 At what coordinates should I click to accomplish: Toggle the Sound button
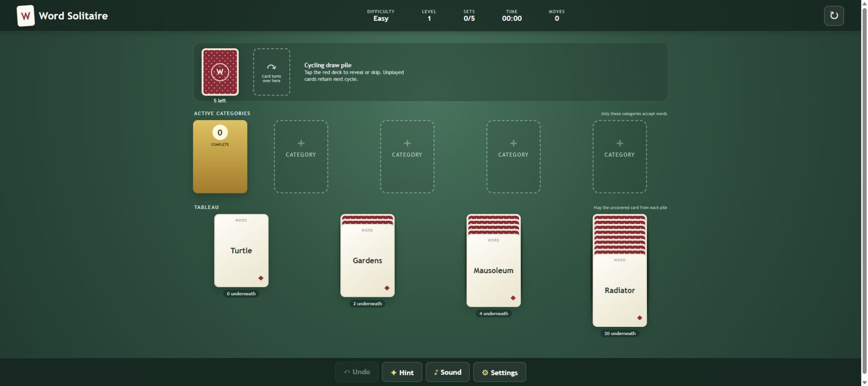[x=447, y=372]
